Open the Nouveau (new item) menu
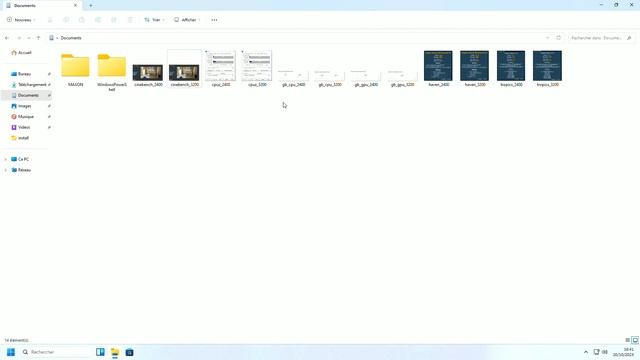 (21, 20)
